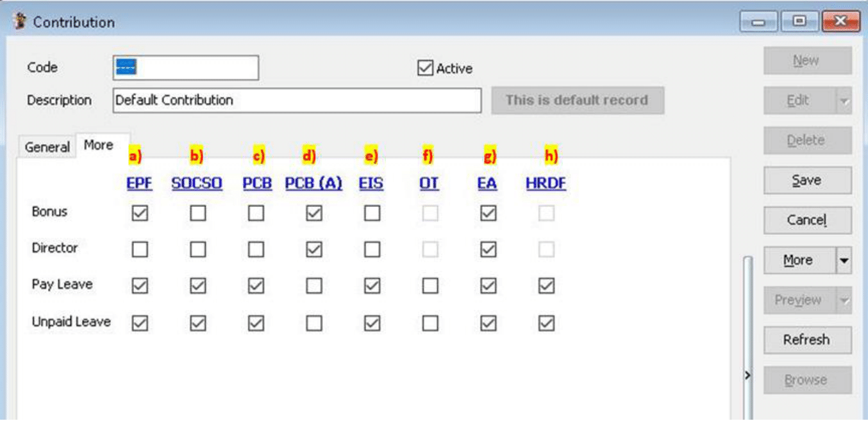Uncheck Director EA checkbox
Image resolution: width=868 pixels, height=421 pixels.
point(488,249)
